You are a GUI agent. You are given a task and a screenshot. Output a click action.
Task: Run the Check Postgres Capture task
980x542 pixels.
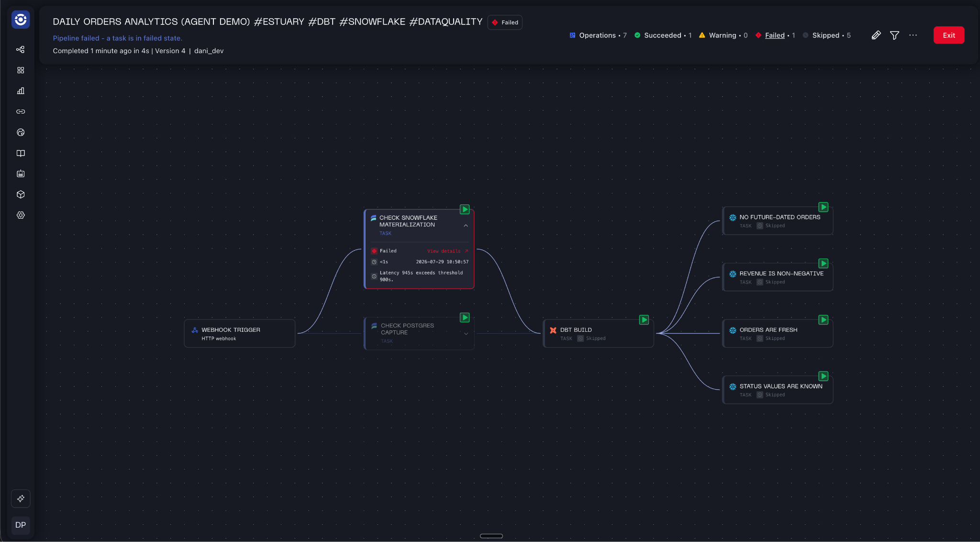click(465, 317)
